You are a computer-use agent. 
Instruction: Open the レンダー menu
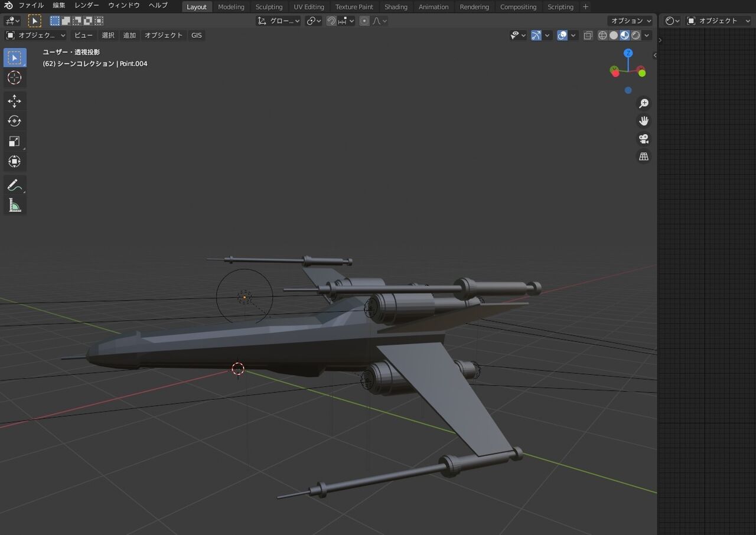click(x=87, y=6)
